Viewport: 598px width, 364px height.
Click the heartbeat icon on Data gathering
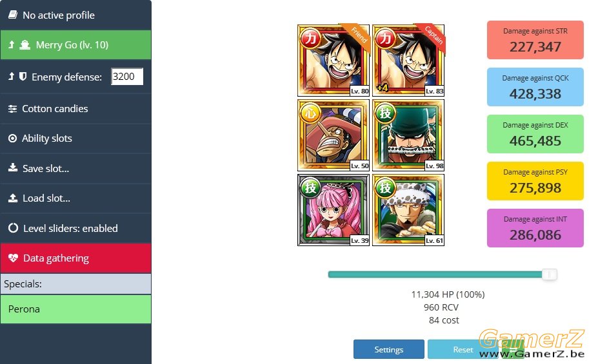tap(14, 258)
